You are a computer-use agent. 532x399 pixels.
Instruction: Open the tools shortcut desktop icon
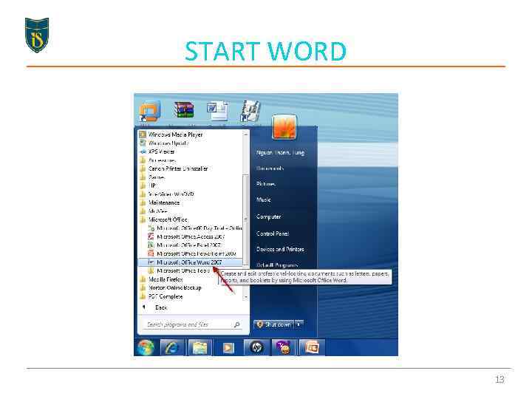point(250,111)
